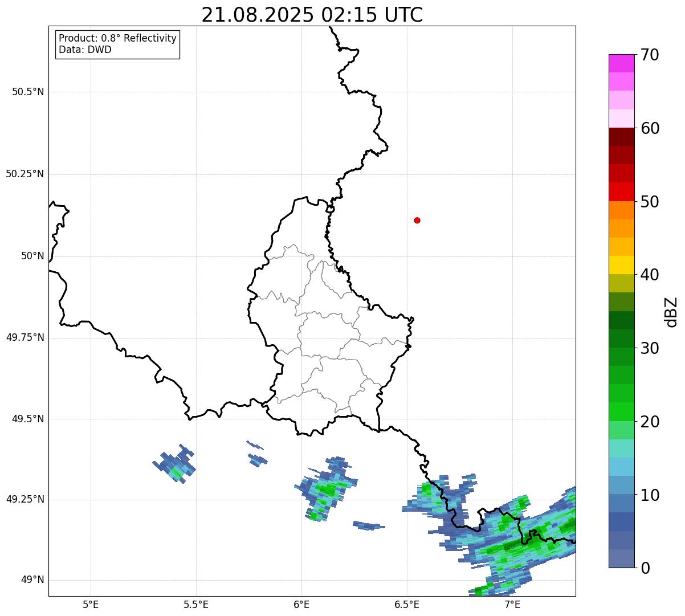Click the 6°E longitude label
This screenshot has width=685, height=616.
click(x=302, y=604)
